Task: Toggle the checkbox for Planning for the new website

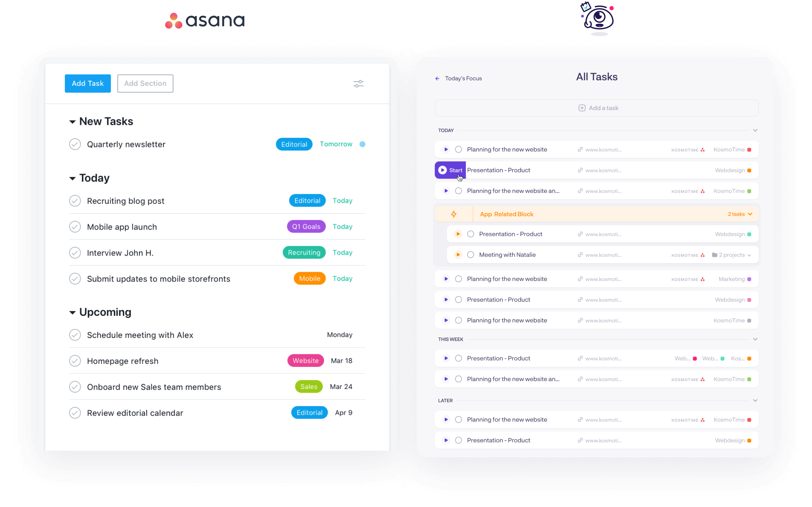Action: coord(458,149)
